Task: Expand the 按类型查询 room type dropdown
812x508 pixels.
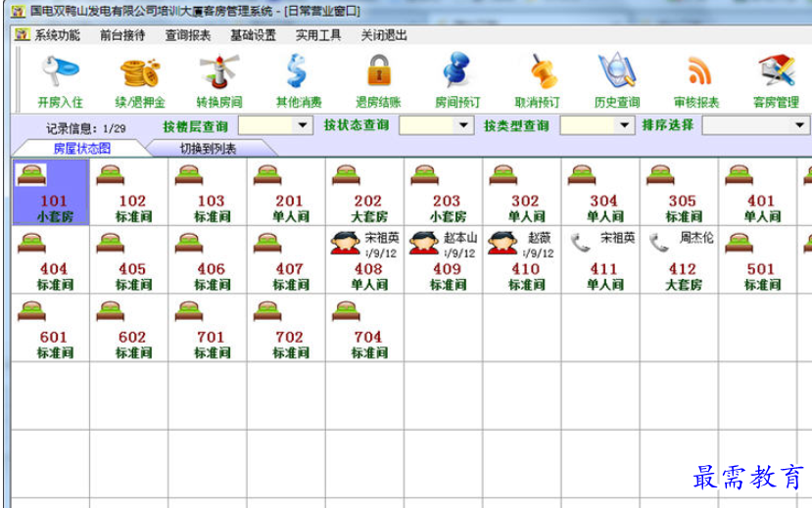Action: pyautogui.click(x=625, y=125)
